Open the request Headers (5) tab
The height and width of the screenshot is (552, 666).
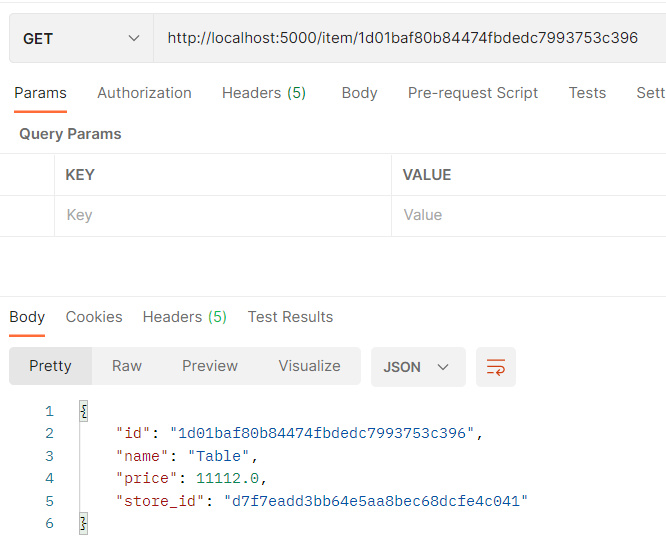tap(264, 93)
